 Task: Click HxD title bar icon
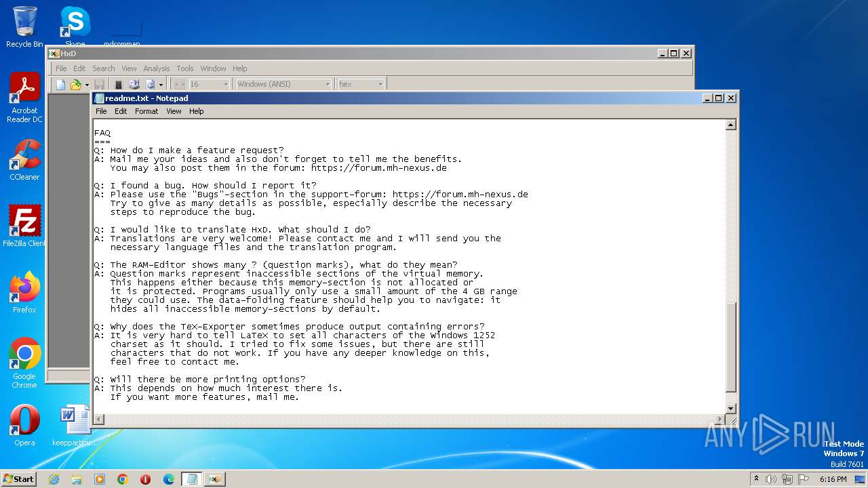[54, 54]
